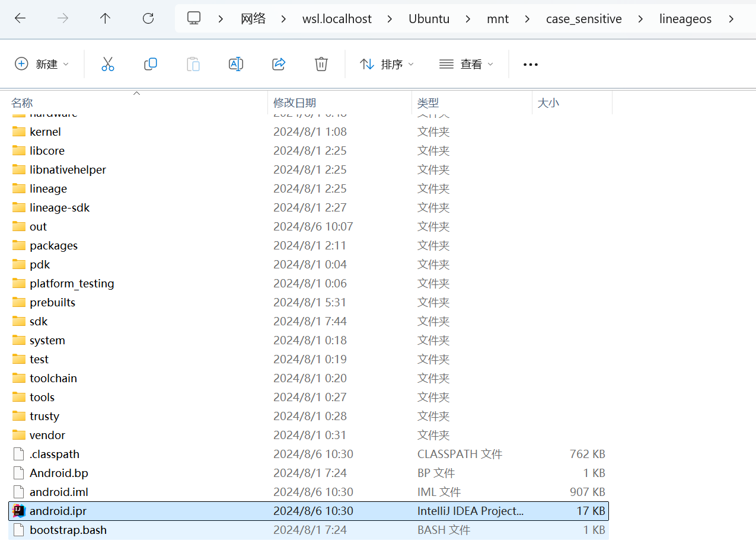
Task: Go back with the left arrow
Action: (x=20, y=18)
